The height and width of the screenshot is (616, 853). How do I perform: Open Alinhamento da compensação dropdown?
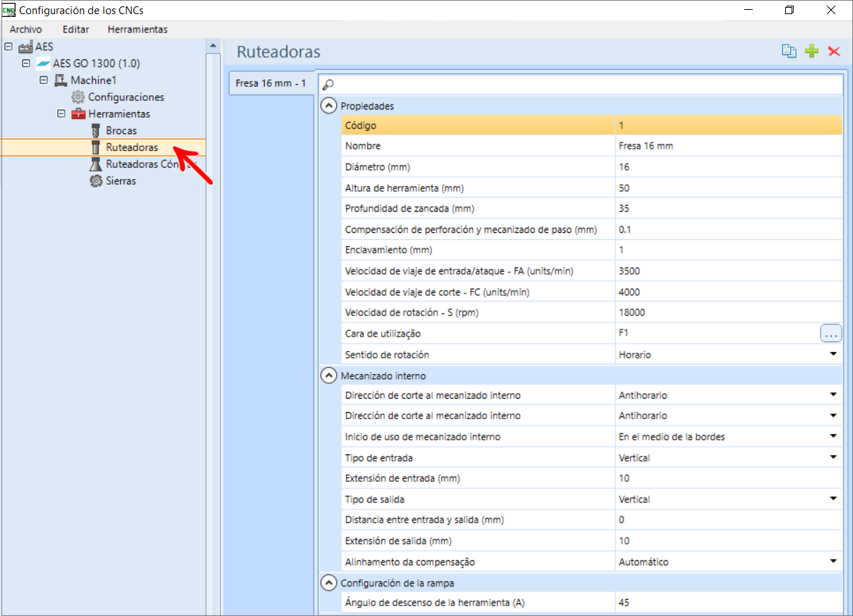[x=833, y=562]
